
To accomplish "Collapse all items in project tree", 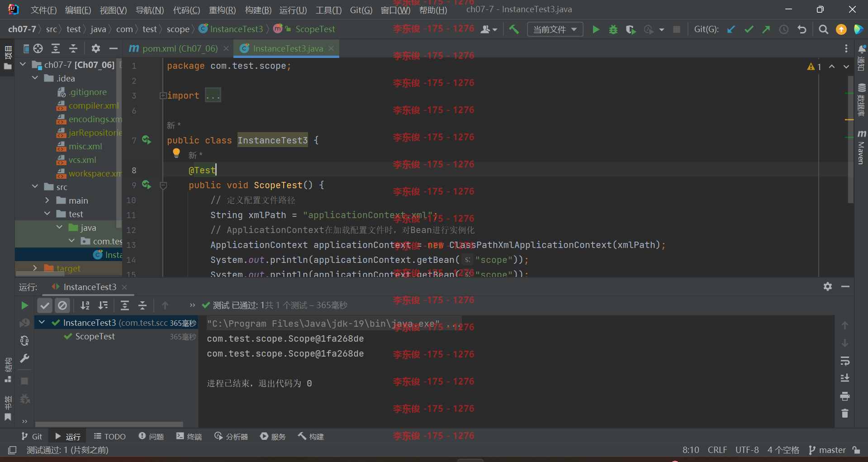I will coord(73,48).
